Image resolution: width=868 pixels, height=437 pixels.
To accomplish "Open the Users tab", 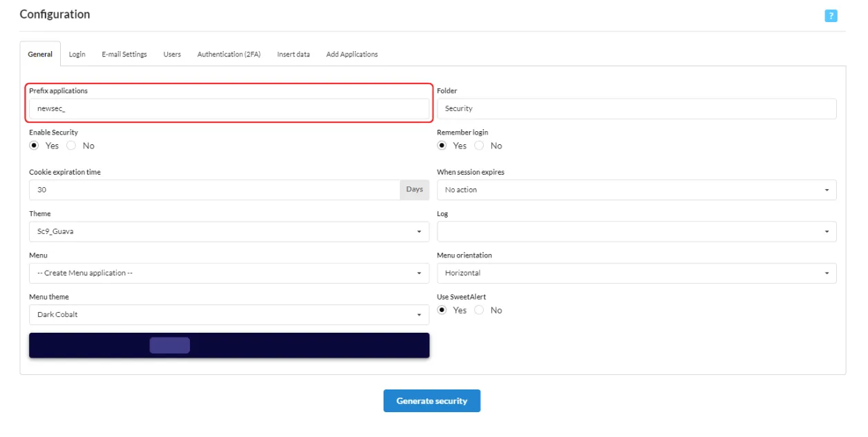I will click(172, 55).
